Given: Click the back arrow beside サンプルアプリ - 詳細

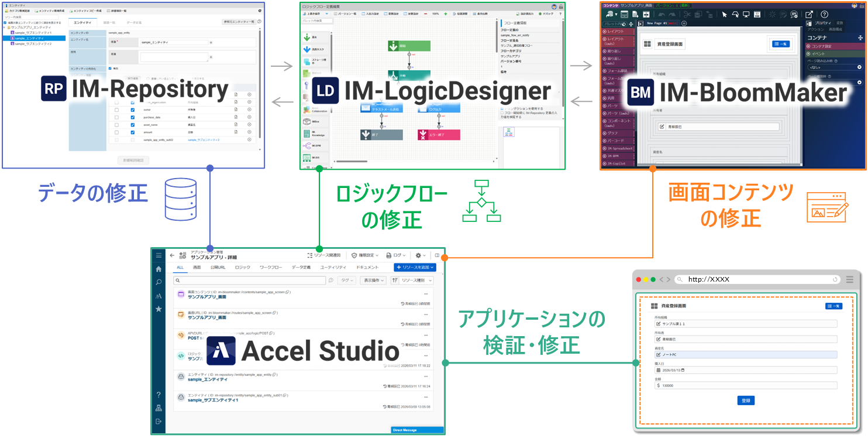Looking at the screenshot, I should point(173,255).
